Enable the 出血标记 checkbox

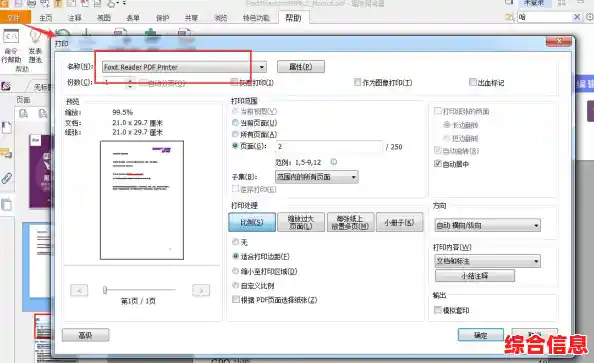472,82
